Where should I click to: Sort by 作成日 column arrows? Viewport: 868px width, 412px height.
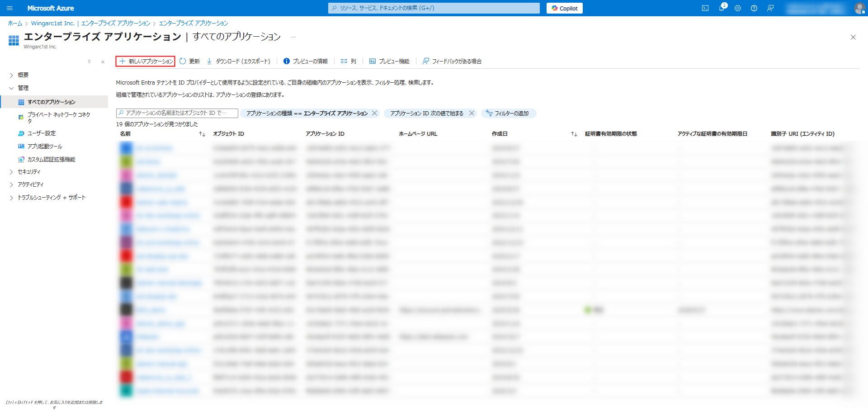[574, 134]
